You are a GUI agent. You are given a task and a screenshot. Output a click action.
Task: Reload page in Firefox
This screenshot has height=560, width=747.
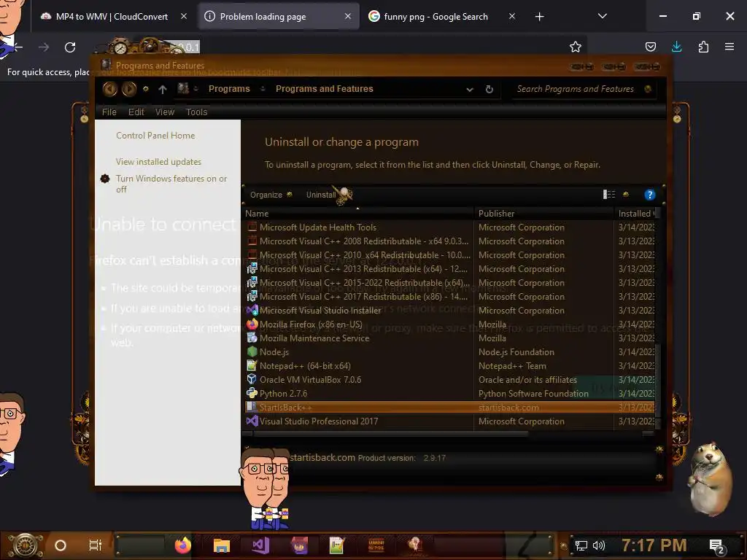70,47
